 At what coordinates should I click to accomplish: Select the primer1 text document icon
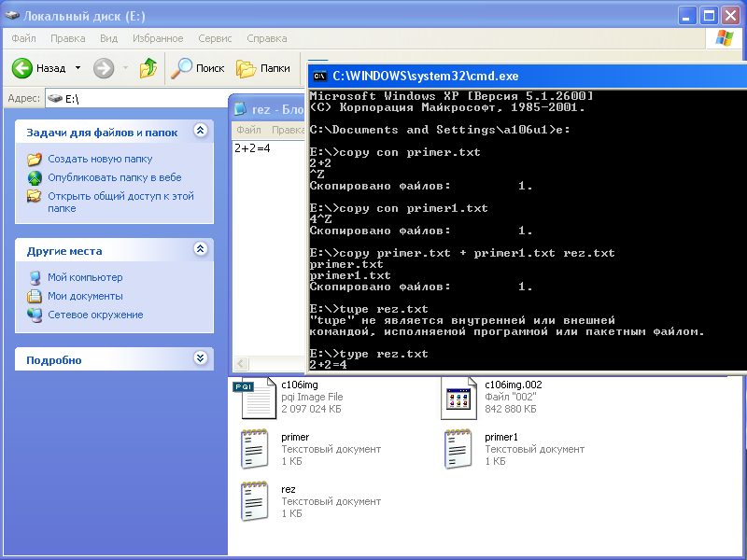click(x=458, y=449)
